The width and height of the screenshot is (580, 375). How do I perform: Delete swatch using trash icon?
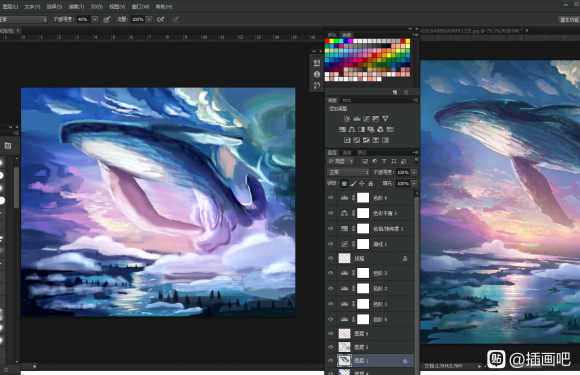406,92
